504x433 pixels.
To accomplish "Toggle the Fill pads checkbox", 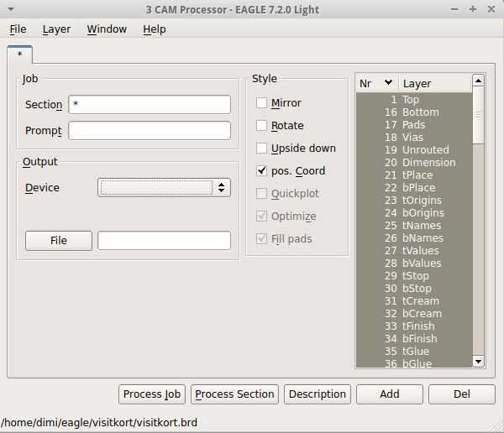I will [261, 239].
